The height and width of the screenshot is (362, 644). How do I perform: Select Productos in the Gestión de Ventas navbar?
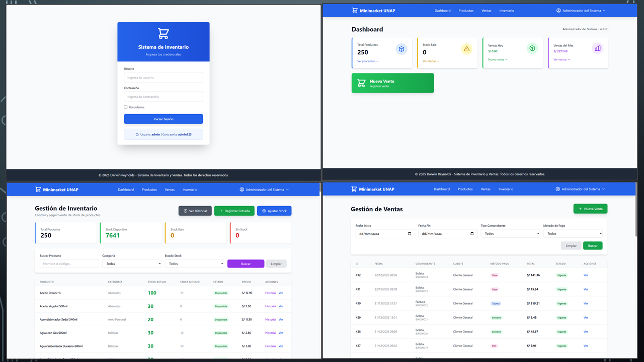click(465, 189)
